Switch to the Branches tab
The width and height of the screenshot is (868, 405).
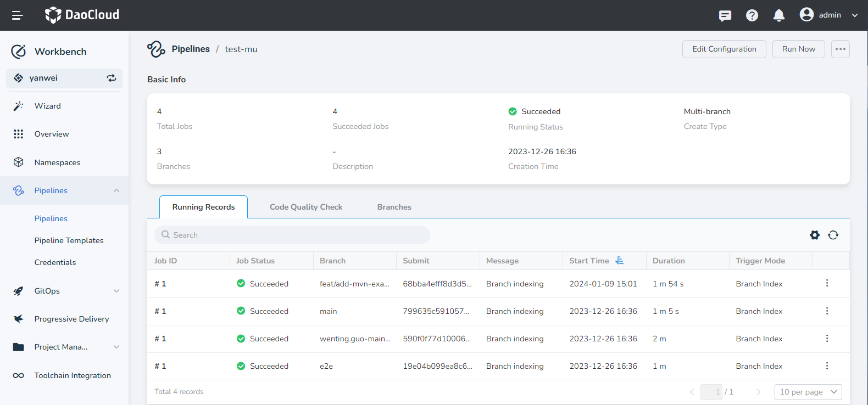click(x=394, y=207)
